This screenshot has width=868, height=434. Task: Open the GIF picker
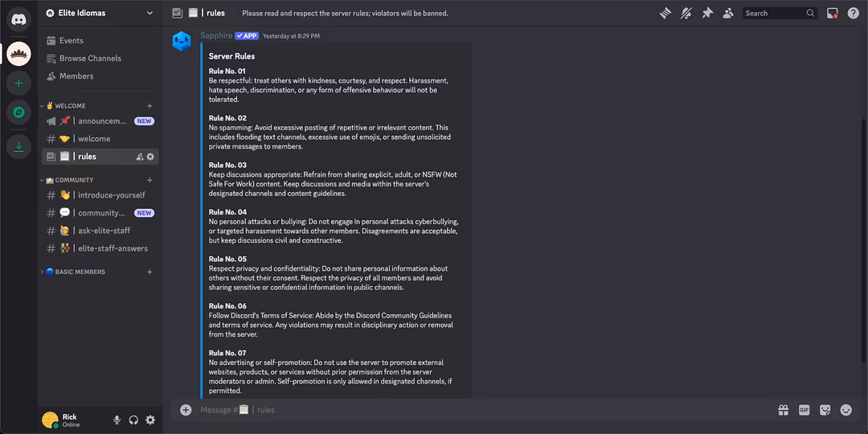pyautogui.click(x=804, y=410)
